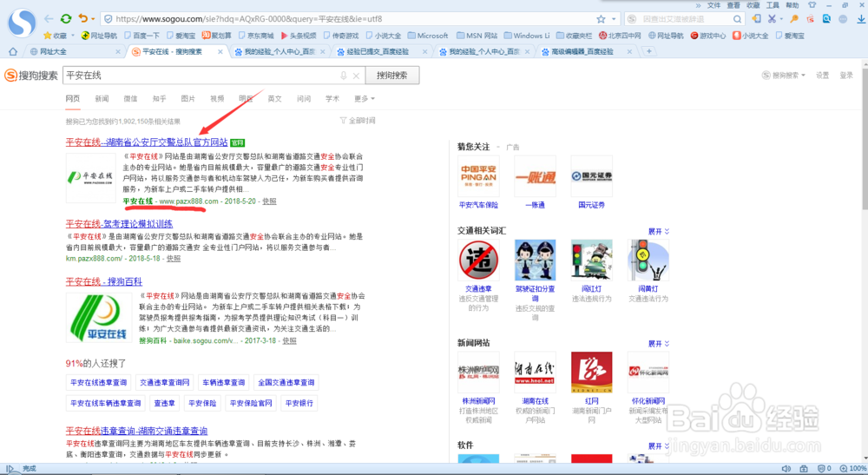This screenshot has width=868, height=475.
Task: Open the 网址导航 bookmark with green icon
Action: click(99, 36)
